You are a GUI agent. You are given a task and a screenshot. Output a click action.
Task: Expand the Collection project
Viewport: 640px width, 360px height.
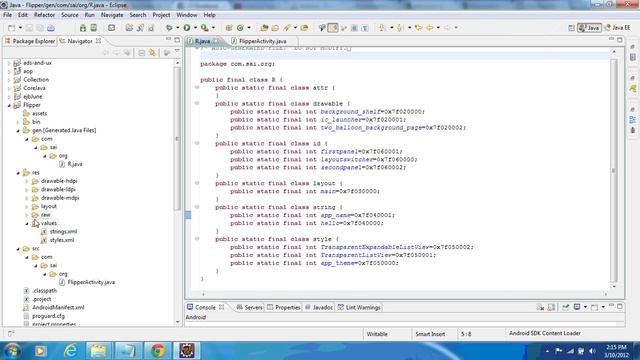coord(9,80)
